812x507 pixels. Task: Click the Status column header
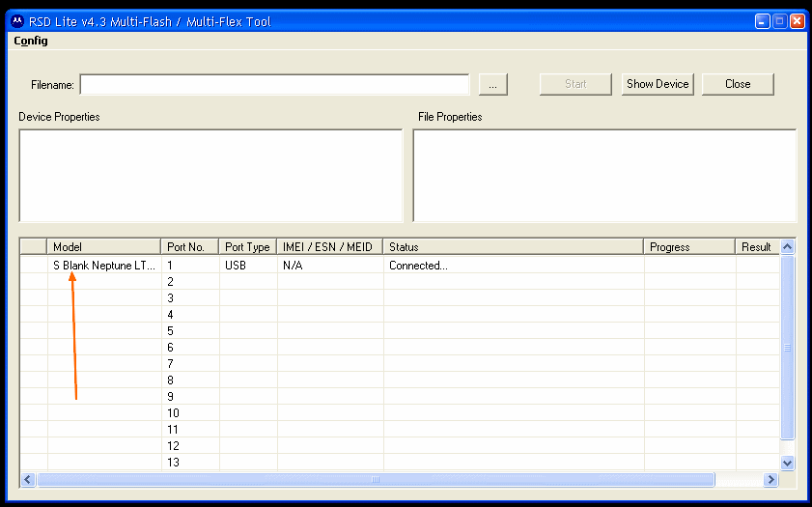pos(514,247)
